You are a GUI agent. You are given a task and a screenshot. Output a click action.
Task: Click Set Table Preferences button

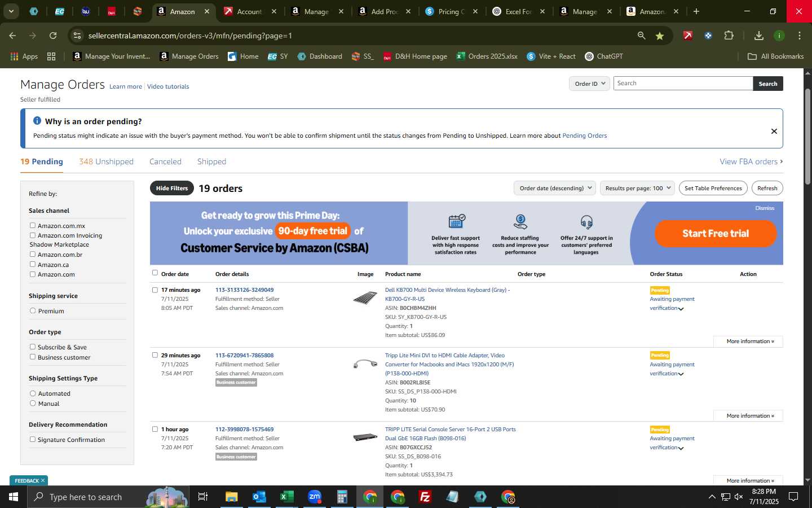(713, 188)
